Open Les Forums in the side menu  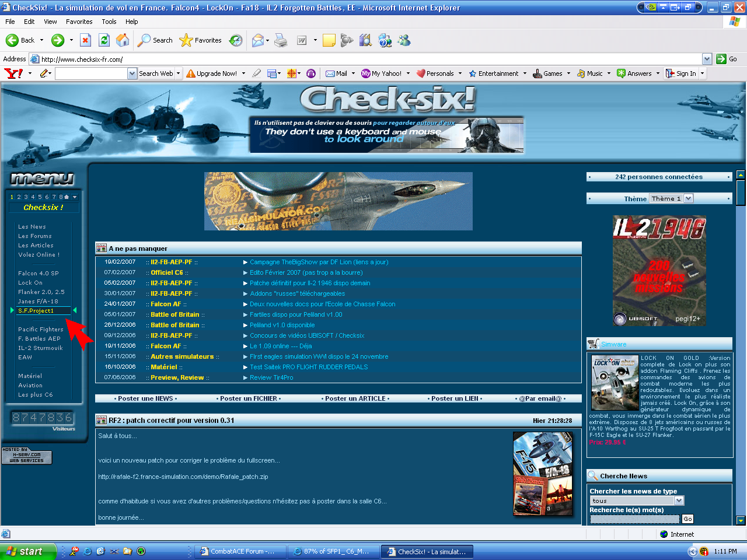pos(35,236)
